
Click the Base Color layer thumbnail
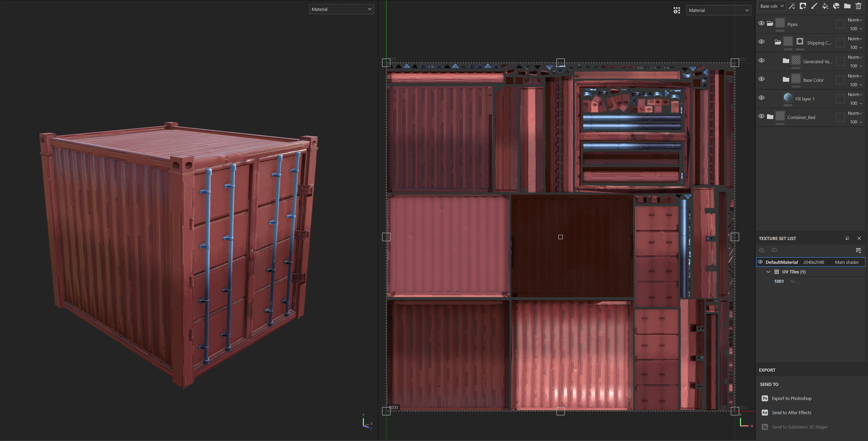(796, 79)
